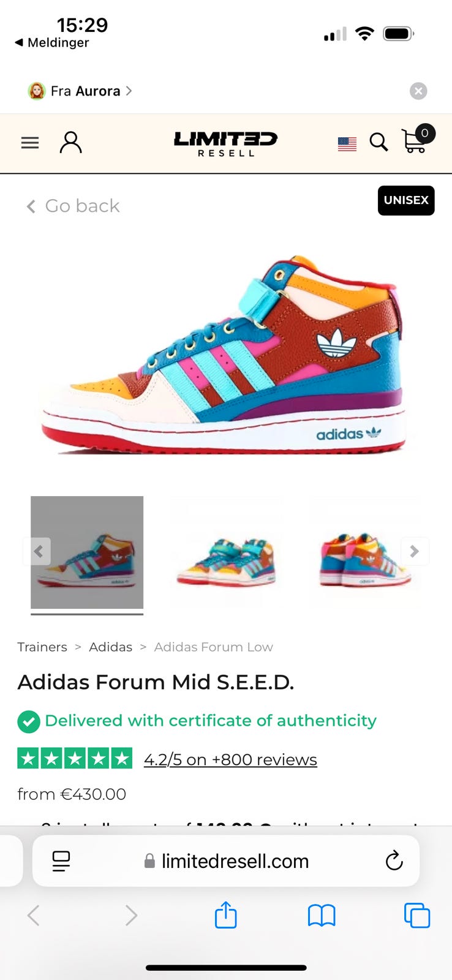The image size is (452, 980).
Task: Go to Adidas breadcrumb
Action: click(110, 647)
